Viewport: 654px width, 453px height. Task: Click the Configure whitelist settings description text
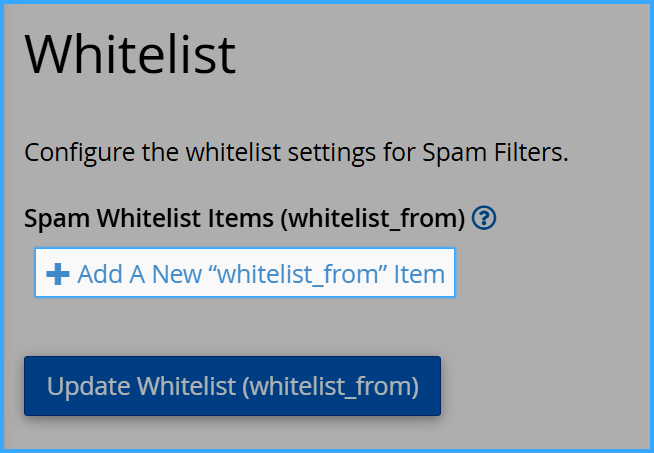pos(297,152)
